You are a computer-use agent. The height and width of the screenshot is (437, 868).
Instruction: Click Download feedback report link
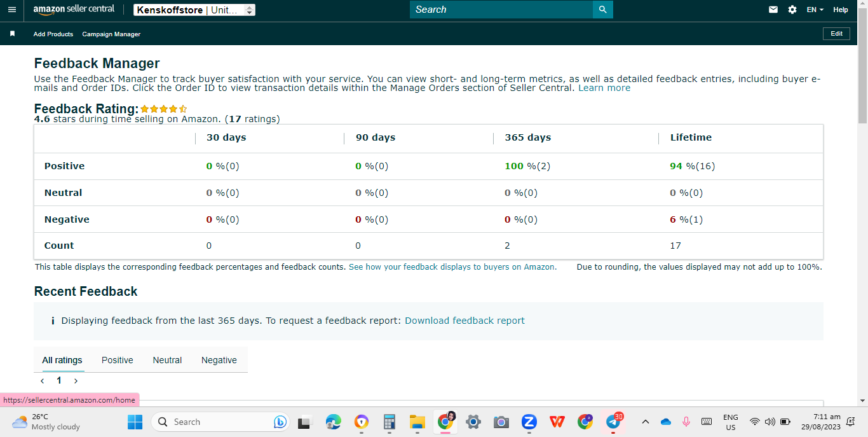click(465, 321)
